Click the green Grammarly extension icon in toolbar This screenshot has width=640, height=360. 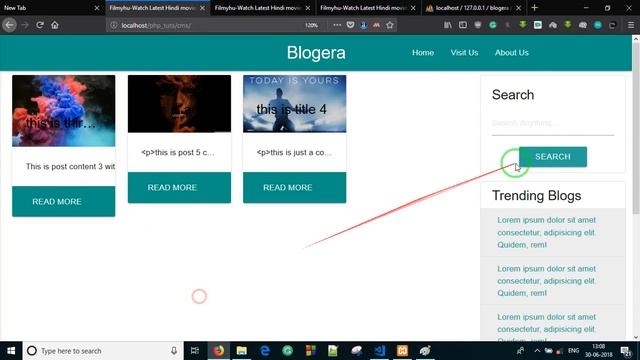coord(493,25)
